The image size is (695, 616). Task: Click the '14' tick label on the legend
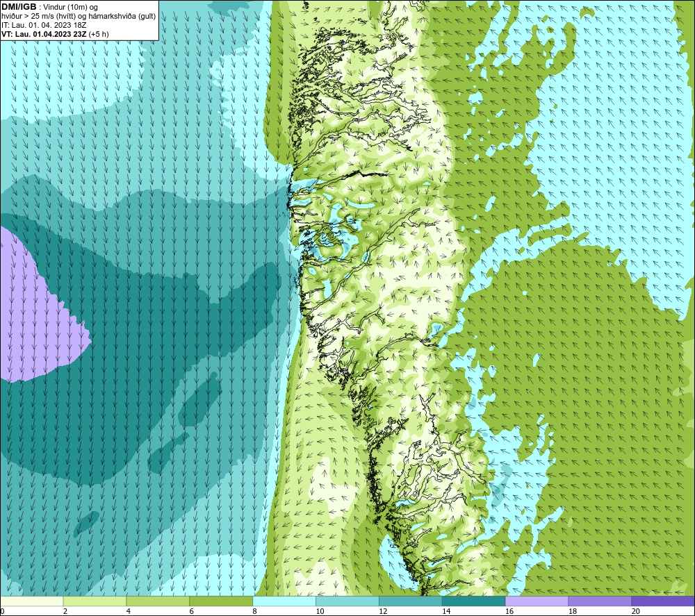446,611
